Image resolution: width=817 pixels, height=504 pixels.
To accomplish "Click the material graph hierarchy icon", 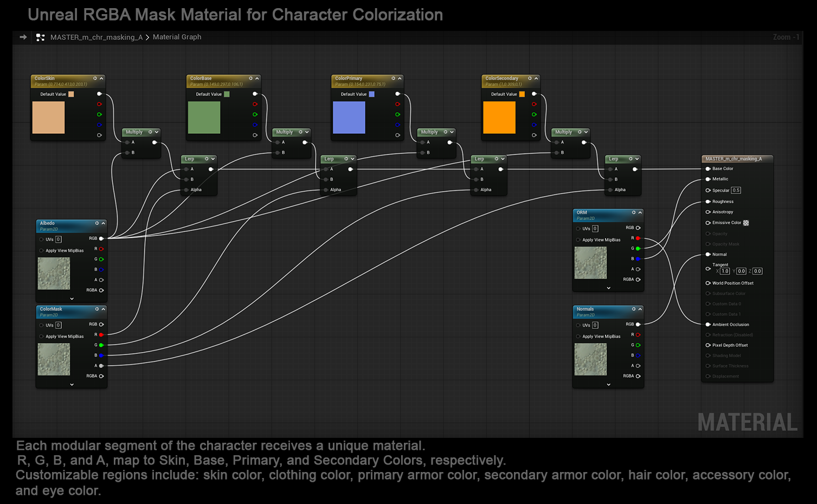I will point(40,37).
